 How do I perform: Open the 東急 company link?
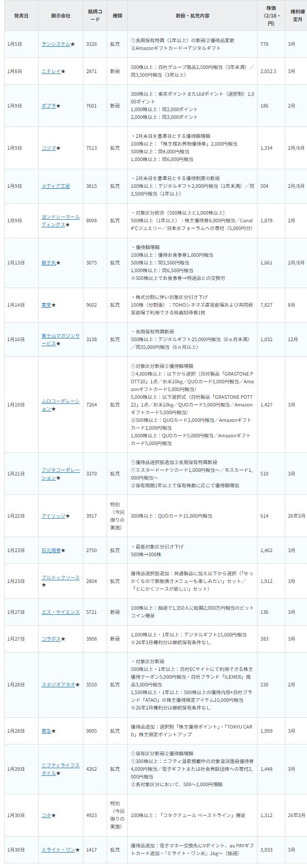point(46,731)
